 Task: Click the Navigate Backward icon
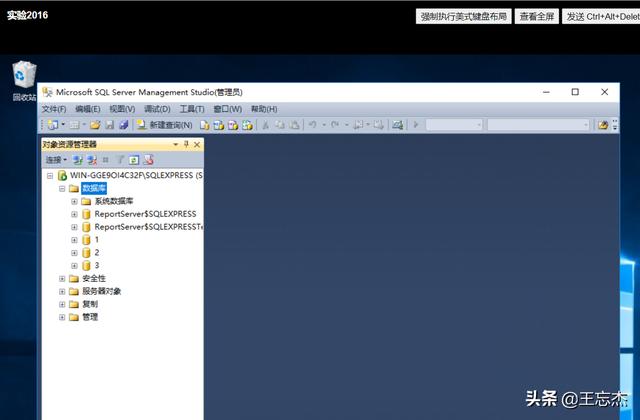(358, 125)
